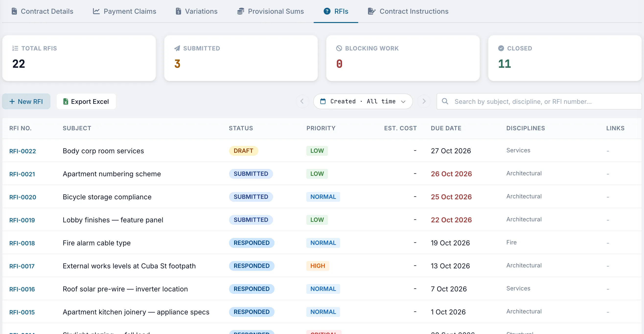Screen dimensions: 644x334
Task: Click the Contract Instructions pen icon
Action: [x=371, y=11]
